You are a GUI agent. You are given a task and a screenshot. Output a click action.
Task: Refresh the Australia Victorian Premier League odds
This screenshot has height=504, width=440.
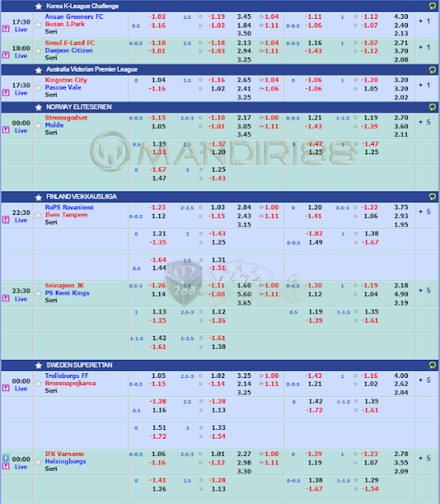coord(432,69)
